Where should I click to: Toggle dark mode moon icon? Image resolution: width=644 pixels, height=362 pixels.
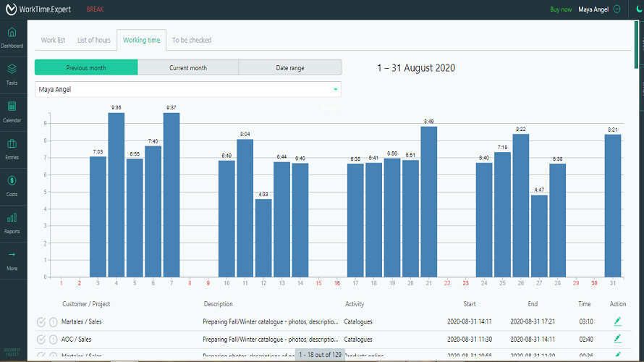point(639,9)
